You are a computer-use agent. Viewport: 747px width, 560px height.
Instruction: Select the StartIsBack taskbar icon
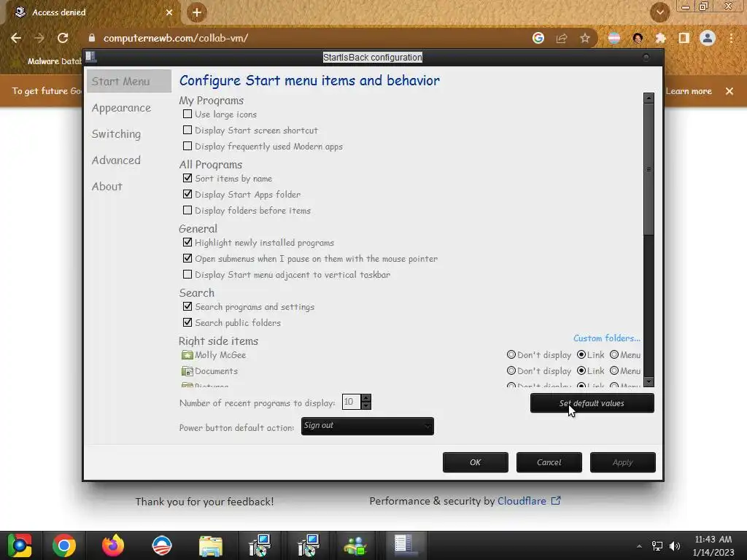404,544
